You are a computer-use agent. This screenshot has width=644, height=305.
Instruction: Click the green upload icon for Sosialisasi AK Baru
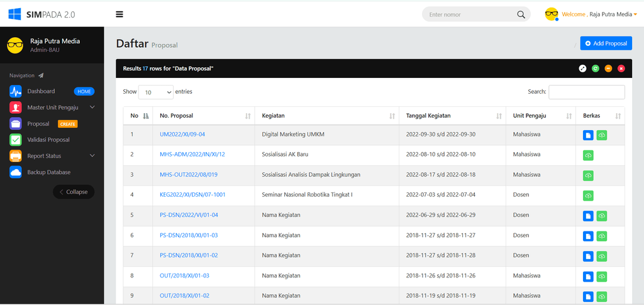[588, 155]
